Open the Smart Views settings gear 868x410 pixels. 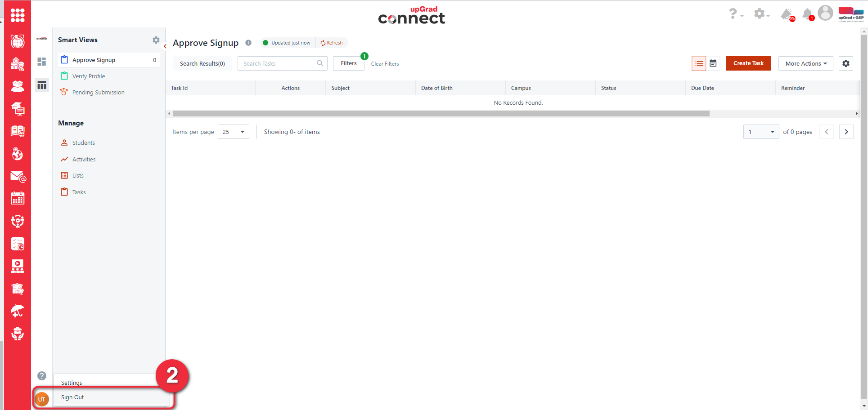coord(156,40)
